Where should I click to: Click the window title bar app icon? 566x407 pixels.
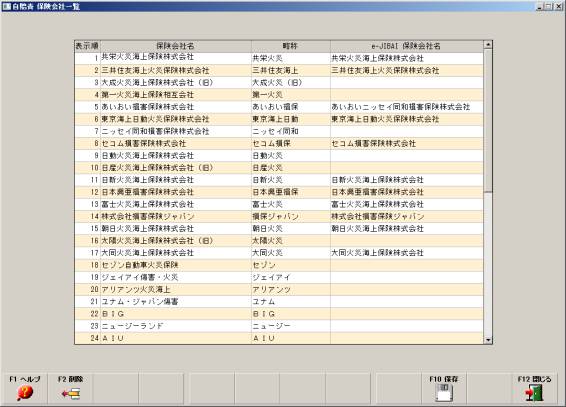pos(6,6)
